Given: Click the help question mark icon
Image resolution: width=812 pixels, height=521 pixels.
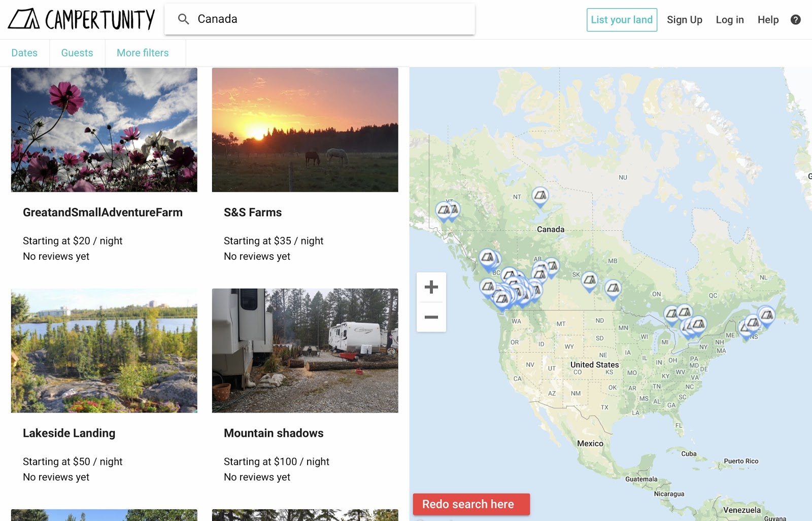Looking at the screenshot, I should [795, 20].
